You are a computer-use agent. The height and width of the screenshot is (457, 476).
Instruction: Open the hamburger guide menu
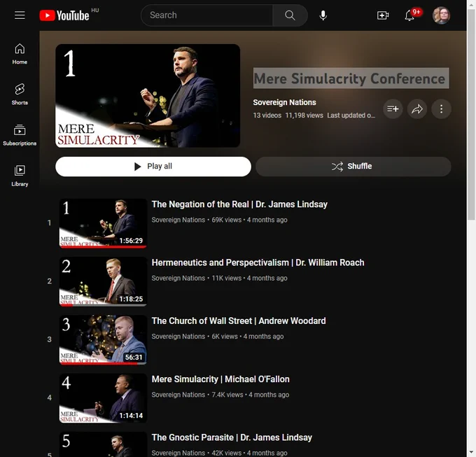[x=20, y=15]
